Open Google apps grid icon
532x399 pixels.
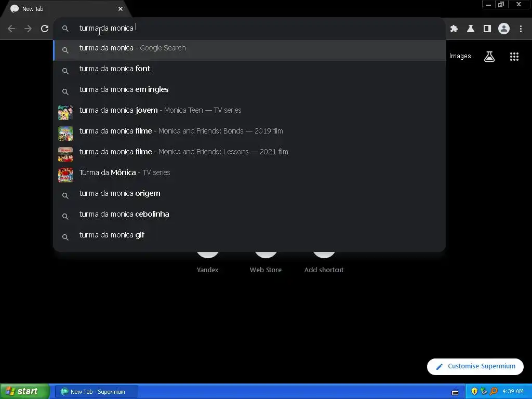[x=514, y=56]
